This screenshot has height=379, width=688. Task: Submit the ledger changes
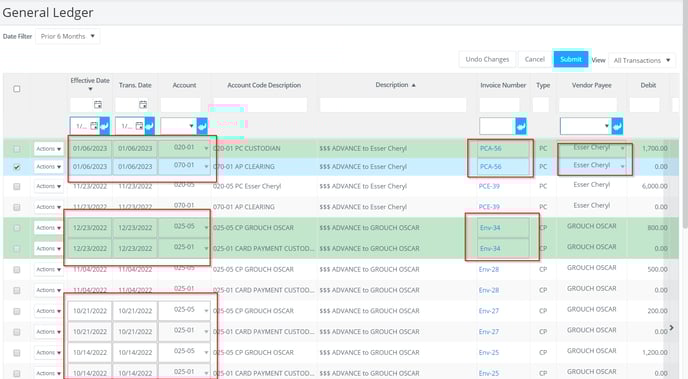coord(571,59)
